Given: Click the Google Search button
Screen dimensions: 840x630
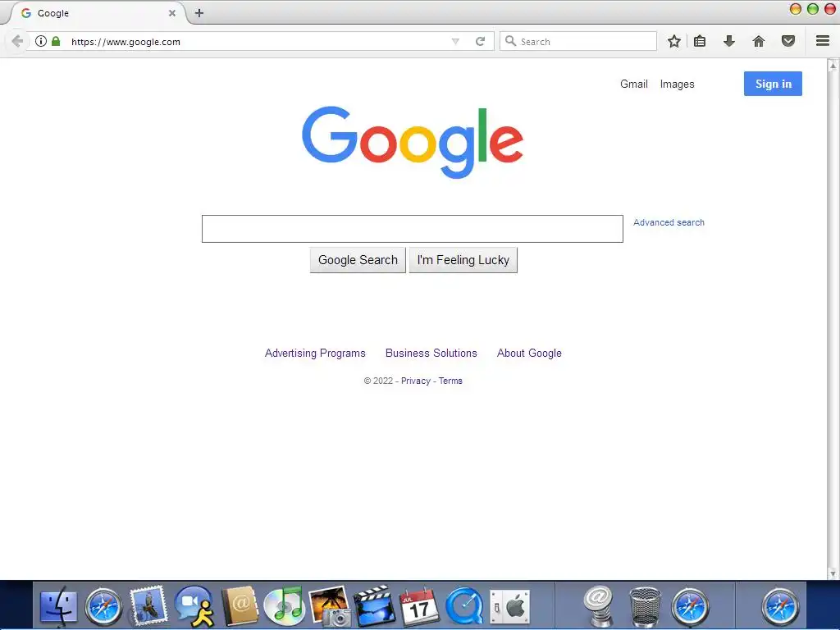Looking at the screenshot, I should (358, 260).
